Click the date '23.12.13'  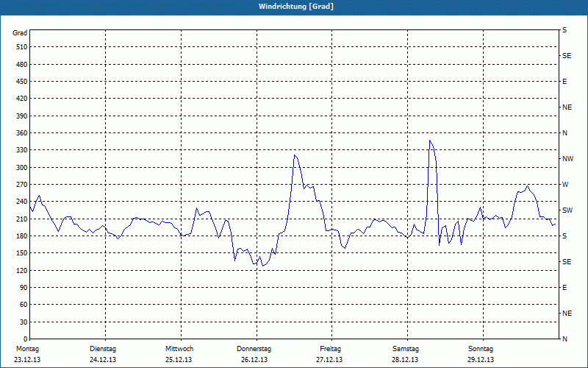27,360
